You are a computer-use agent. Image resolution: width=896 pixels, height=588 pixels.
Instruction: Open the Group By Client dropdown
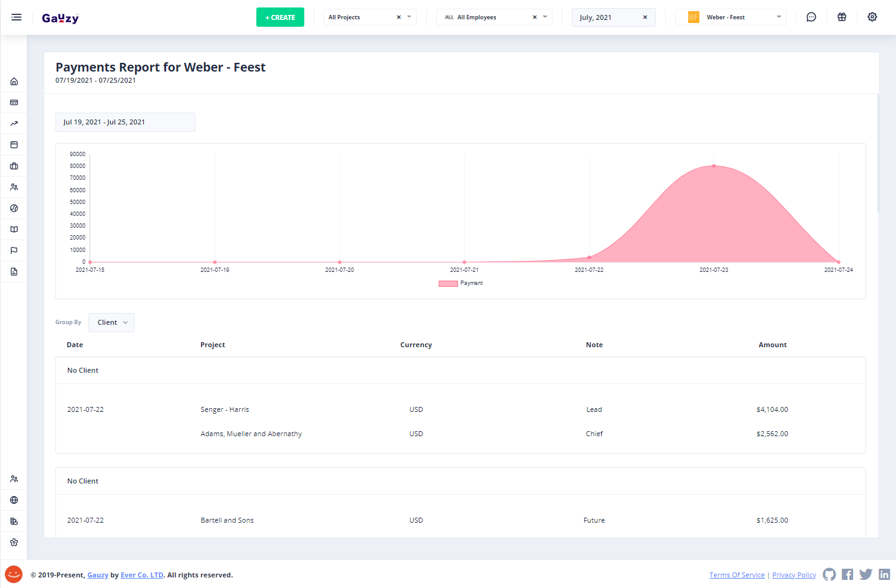111,322
